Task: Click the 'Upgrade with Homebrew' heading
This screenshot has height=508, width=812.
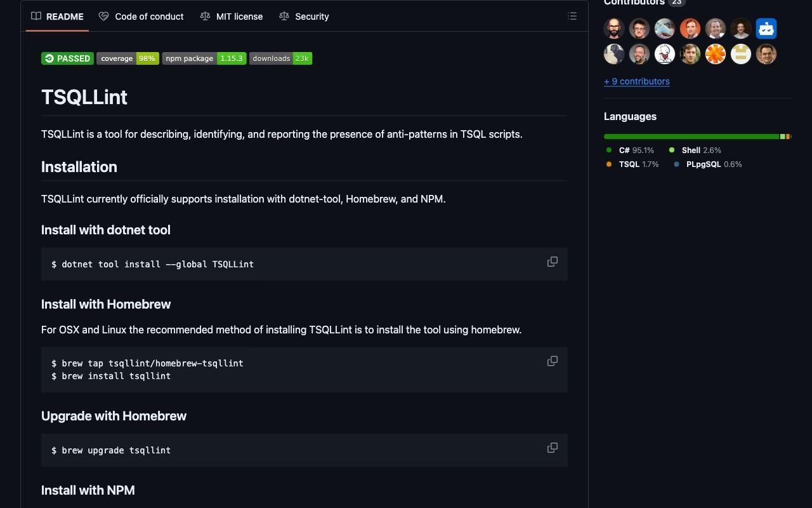Action: click(114, 416)
